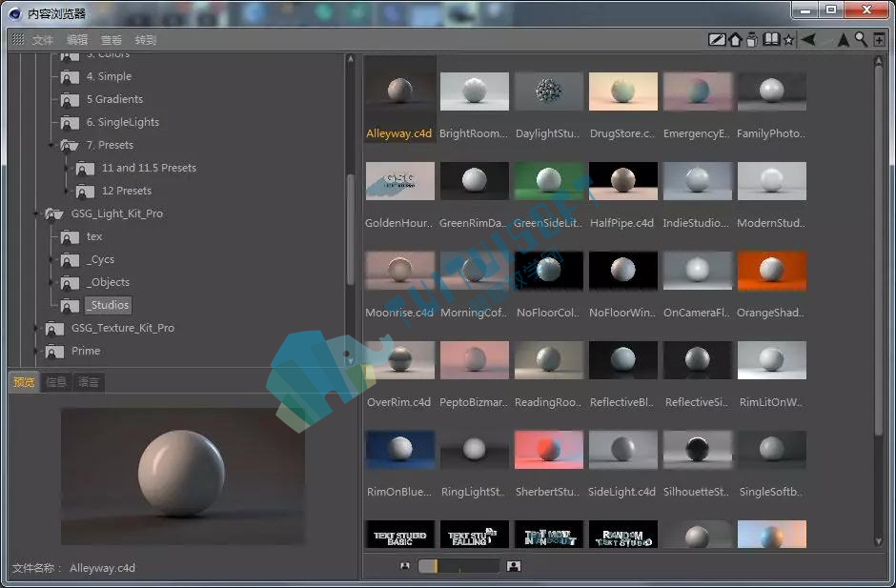Select the 12 Presets folder
Viewport: 896px width, 588px height.
(126, 191)
